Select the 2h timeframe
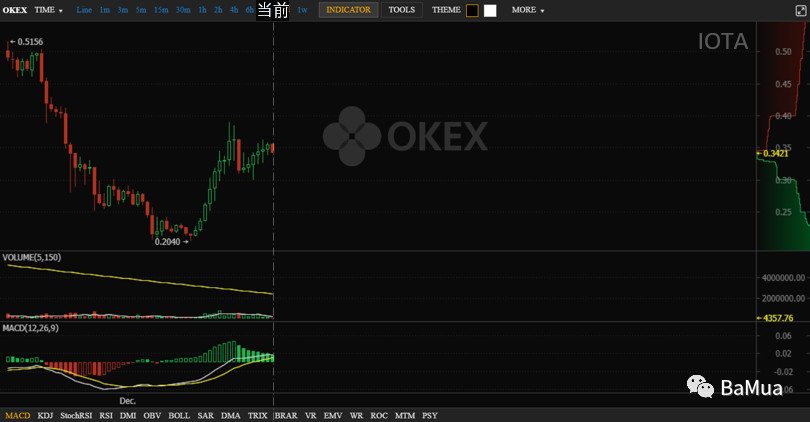The width and height of the screenshot is (810, 422). click(x=218, y=10)
